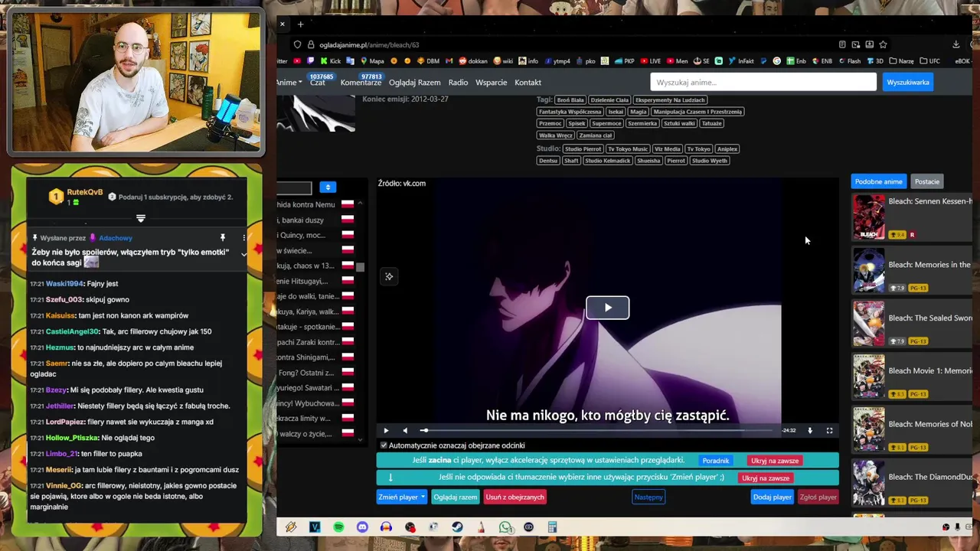
Task: Collapse the gift subscription banner arrow in chat
Action: [x=140, y=218]
